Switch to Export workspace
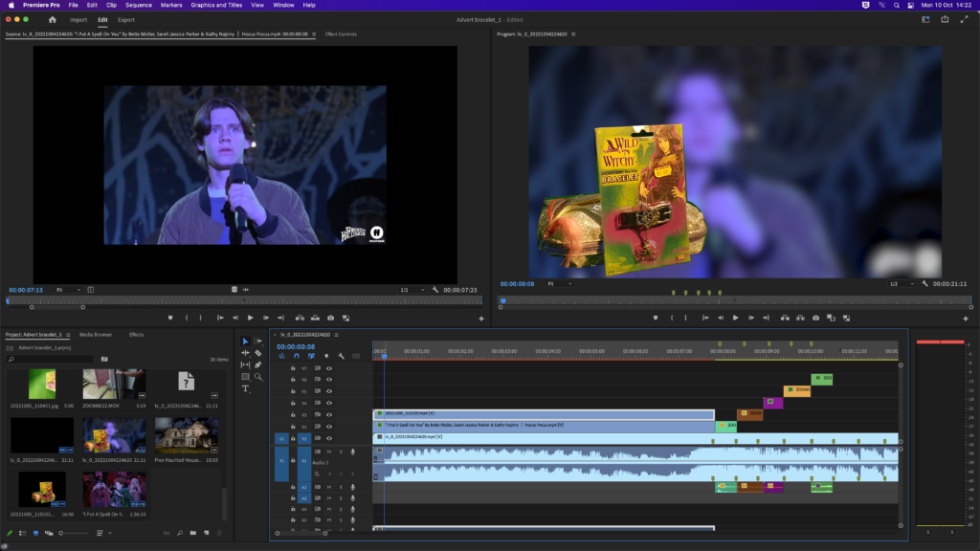 coord(126,20)
